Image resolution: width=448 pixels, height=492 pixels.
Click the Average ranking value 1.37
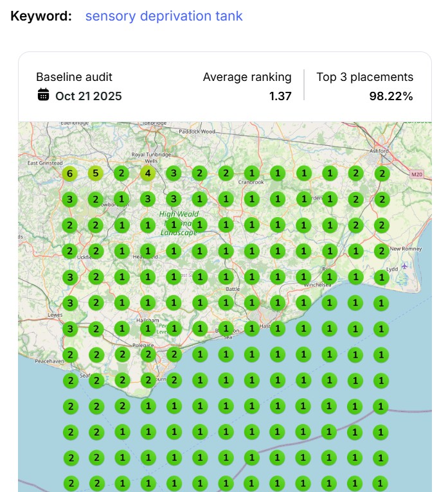point(280,96)
